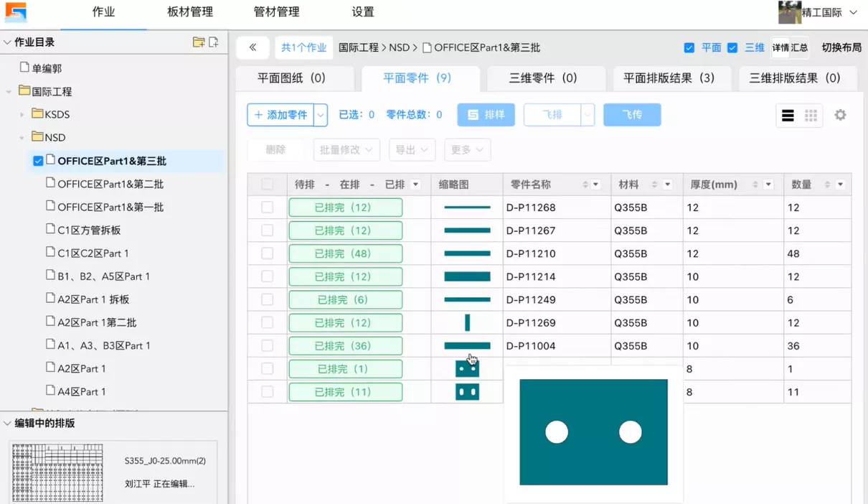
Task: Collapse the 编辑中的排版 panel
Action: click(x=7, y=423)
